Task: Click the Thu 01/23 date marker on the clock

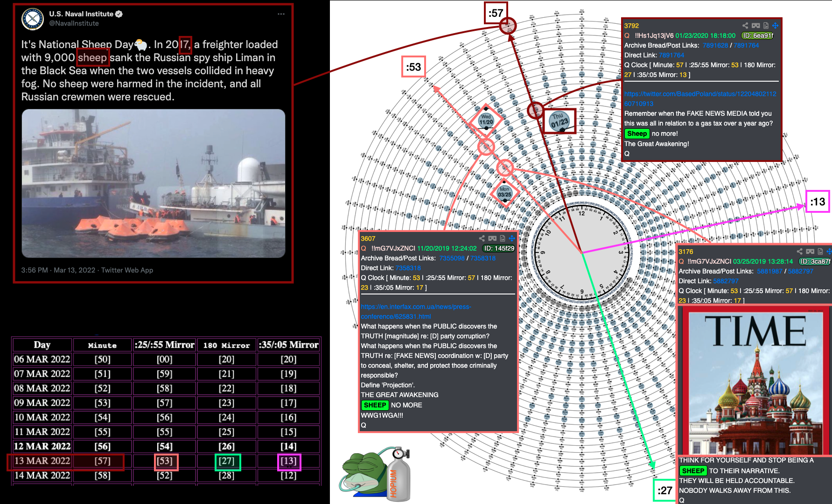Action: coord(559,121)
